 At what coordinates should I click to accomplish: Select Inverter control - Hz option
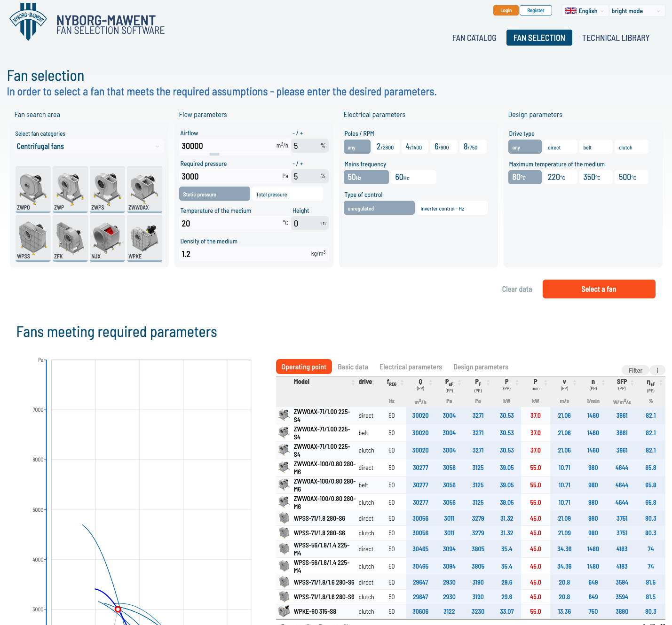(452, 208)
